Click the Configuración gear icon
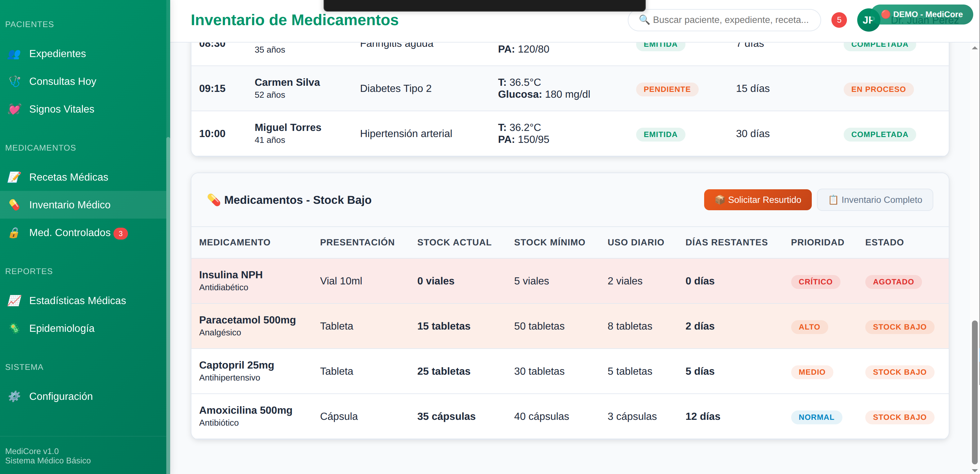Viewport: 980px width, 474px height. [x=15, y=396]
